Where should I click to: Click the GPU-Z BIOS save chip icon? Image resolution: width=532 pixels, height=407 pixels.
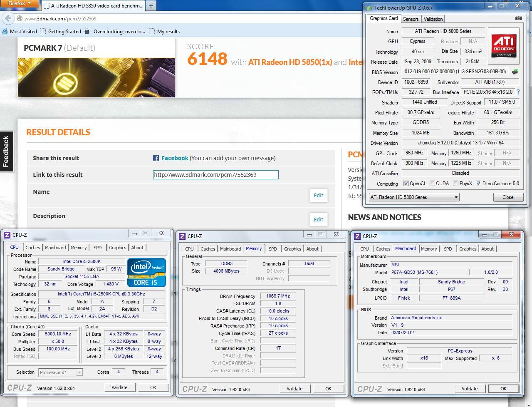515,72
